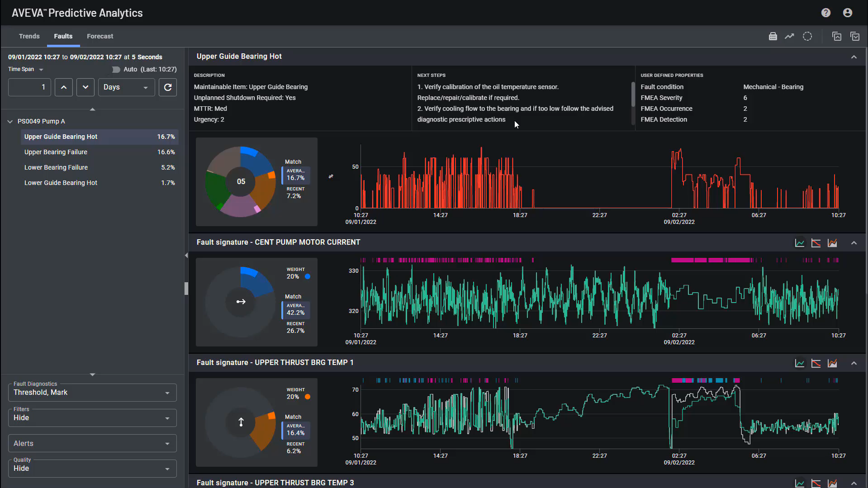Open the Alerts dropdown
Viewport: 868px width, 488px height.
[x=92, y=444]
